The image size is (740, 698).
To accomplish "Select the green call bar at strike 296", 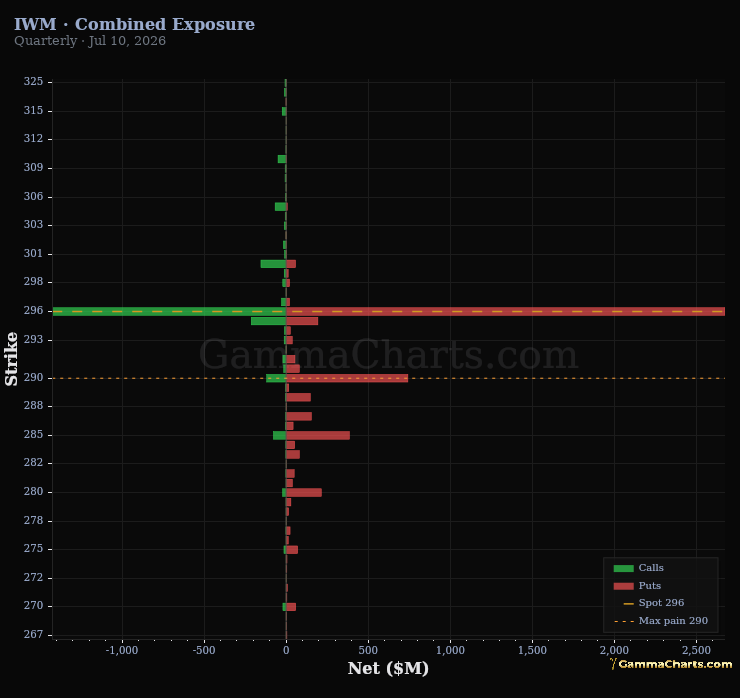I will 169,311.
